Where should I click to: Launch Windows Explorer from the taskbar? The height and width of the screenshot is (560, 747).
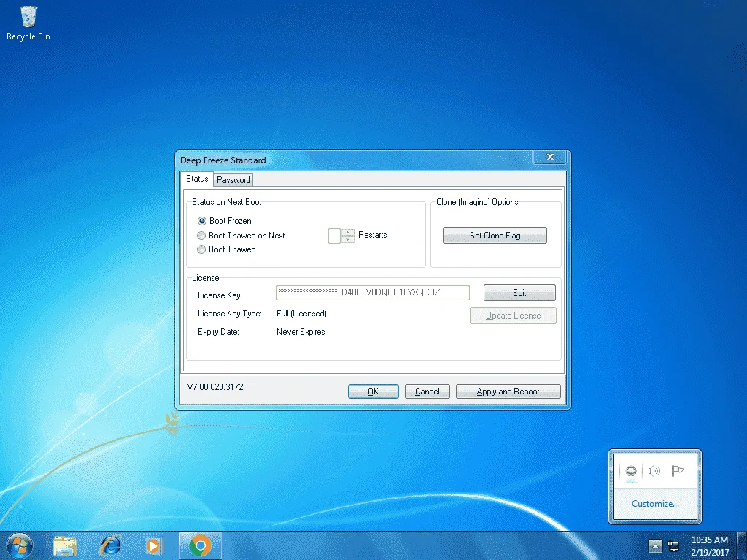pos(65,545)
